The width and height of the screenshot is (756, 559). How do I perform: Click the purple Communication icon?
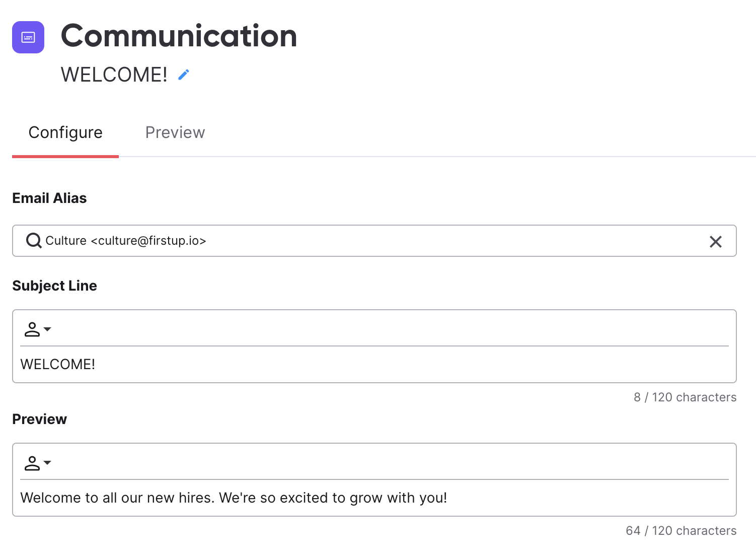(28, 37)
